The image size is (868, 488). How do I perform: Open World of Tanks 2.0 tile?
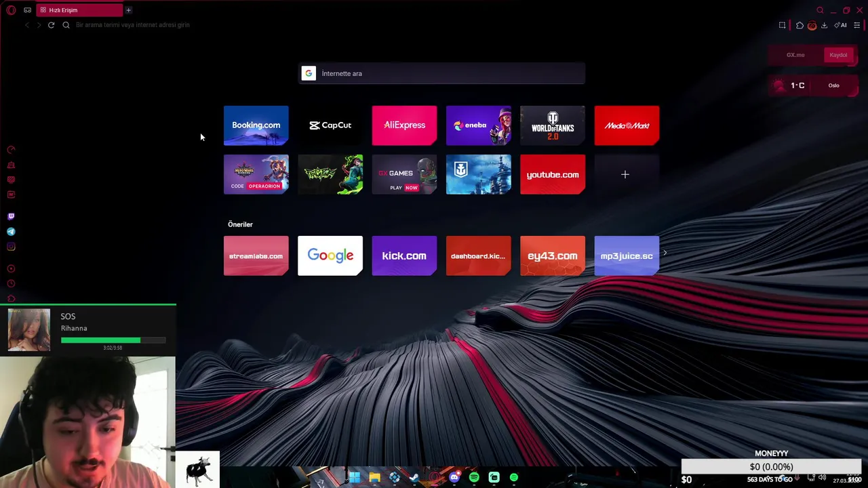553,125
